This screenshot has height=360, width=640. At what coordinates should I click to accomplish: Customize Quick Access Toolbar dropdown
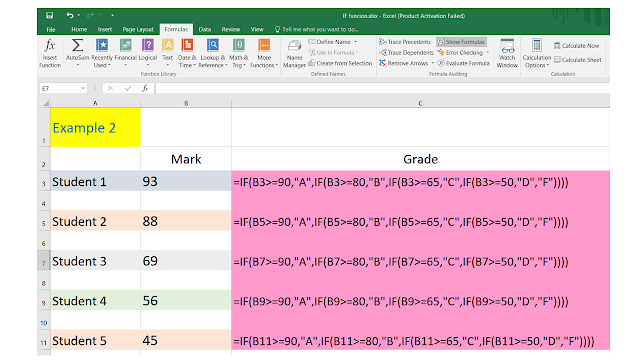112,16
